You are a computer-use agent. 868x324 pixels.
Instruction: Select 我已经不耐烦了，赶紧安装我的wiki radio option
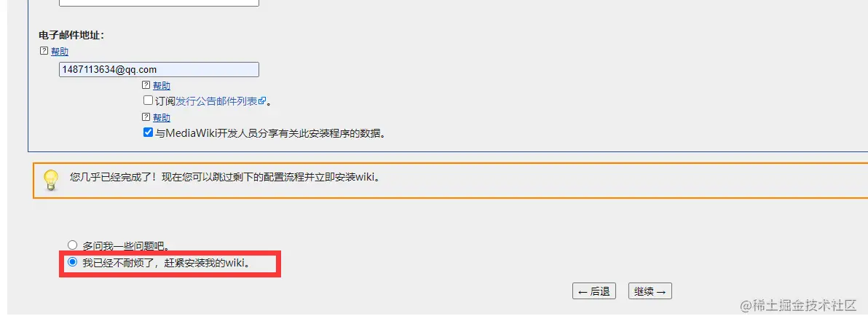(72, 263)
